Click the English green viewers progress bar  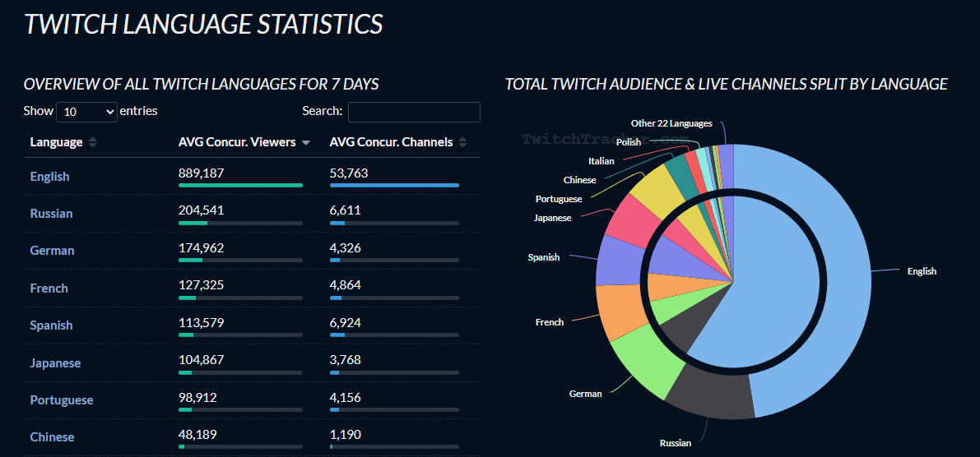[x=240, y=185]
